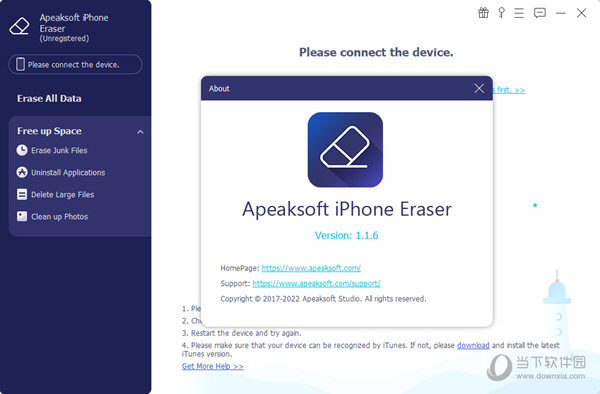Image resolution: width=600 pixels, height=394 pixels.
Task: Choose Clean up Photos
Action: [x=60, y=217]
